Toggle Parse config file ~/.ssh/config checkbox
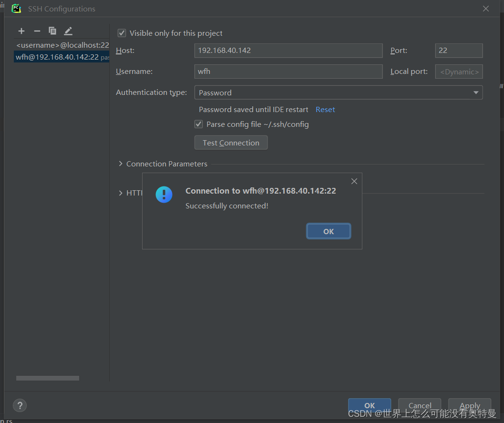Viewport: 504px width, 423px height. [199, 124]
